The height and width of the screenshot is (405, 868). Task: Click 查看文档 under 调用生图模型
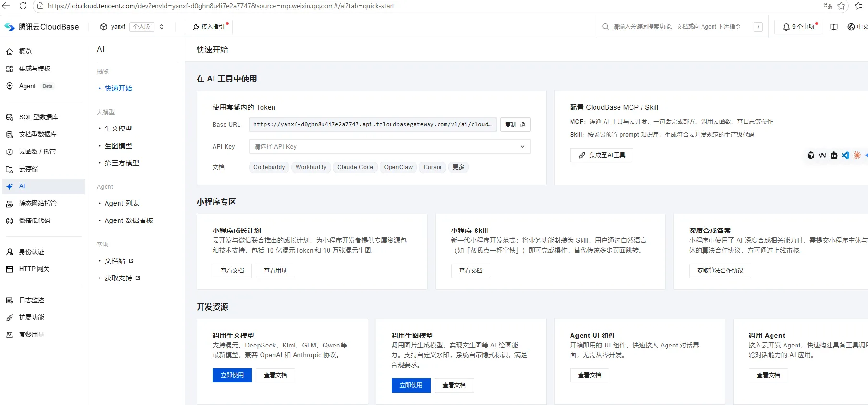click(454, 385)
